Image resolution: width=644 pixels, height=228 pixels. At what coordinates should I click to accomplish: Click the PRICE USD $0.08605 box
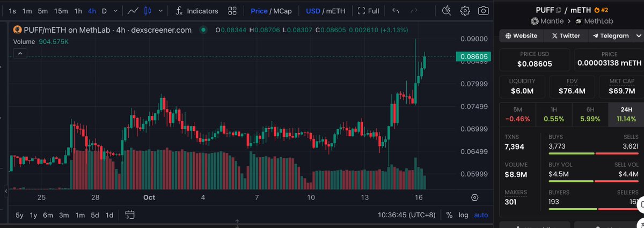pyautogui.click(x=535, y=60)
